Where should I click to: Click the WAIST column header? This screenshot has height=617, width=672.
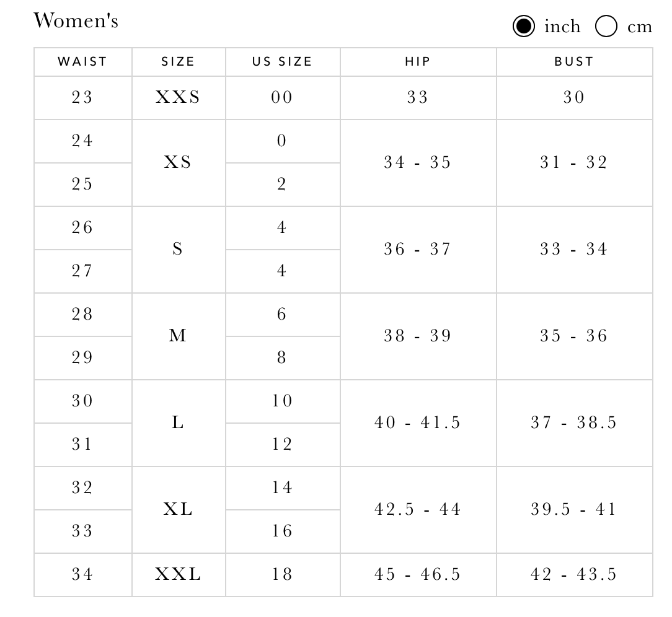82,62
